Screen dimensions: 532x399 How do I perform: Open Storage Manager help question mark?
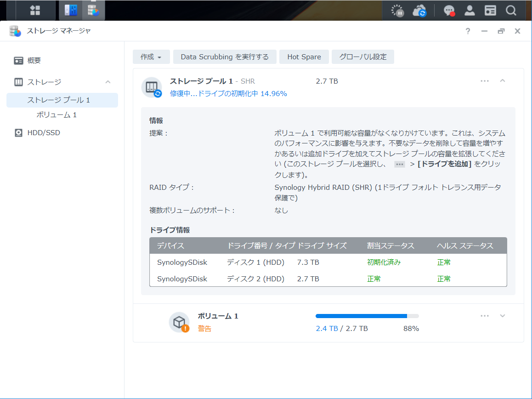[468, 31]
